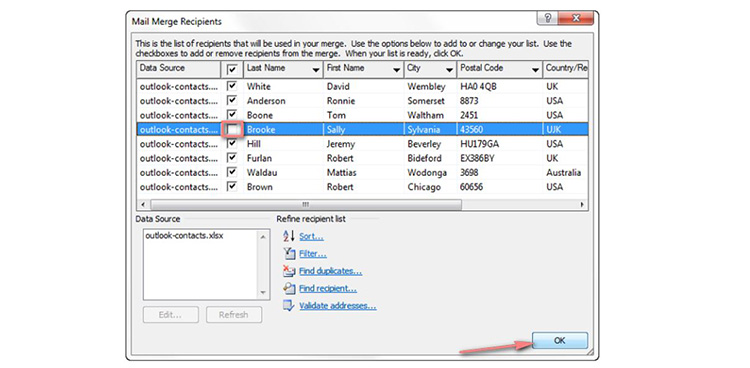Click the disabled Edit button

[170, 314]
